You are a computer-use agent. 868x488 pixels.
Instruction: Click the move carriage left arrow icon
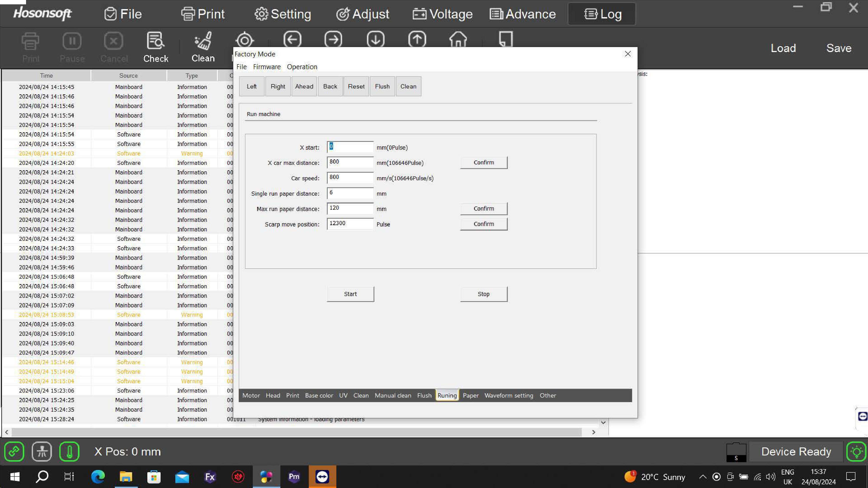pyautogui.click(x=292, y=39)
